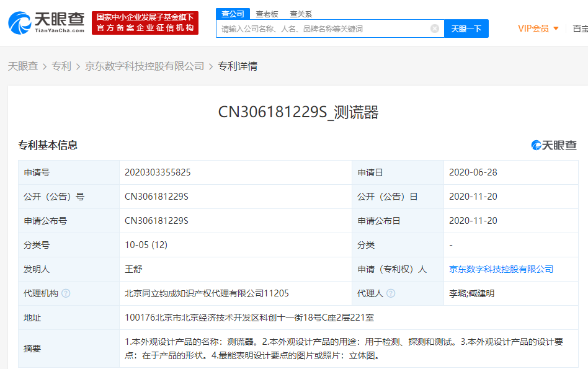The height and width of the screenshot is (369, 588).
Task: Click the 百宝 menu item in header
Action: [x=579, y=29]
